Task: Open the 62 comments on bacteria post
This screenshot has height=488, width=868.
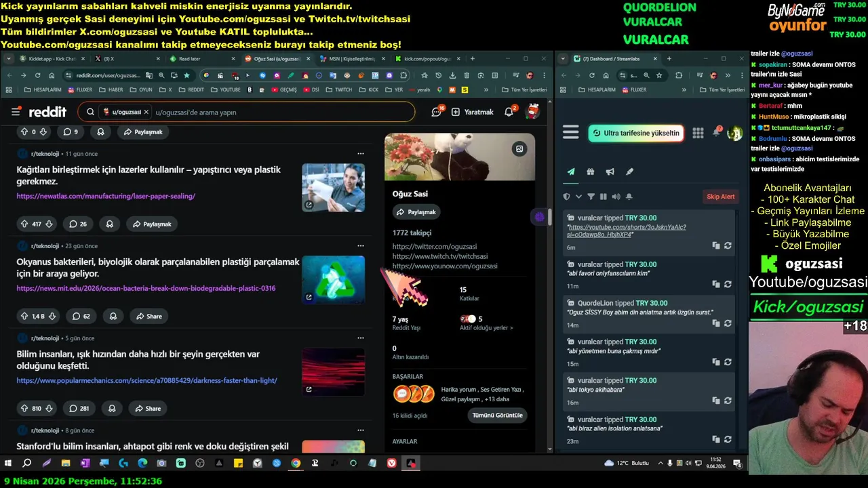Action: (81, 316)
